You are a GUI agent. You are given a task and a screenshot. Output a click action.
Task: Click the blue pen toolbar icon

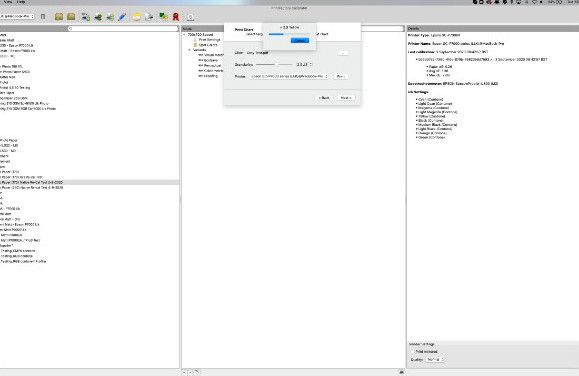point(122,17)
